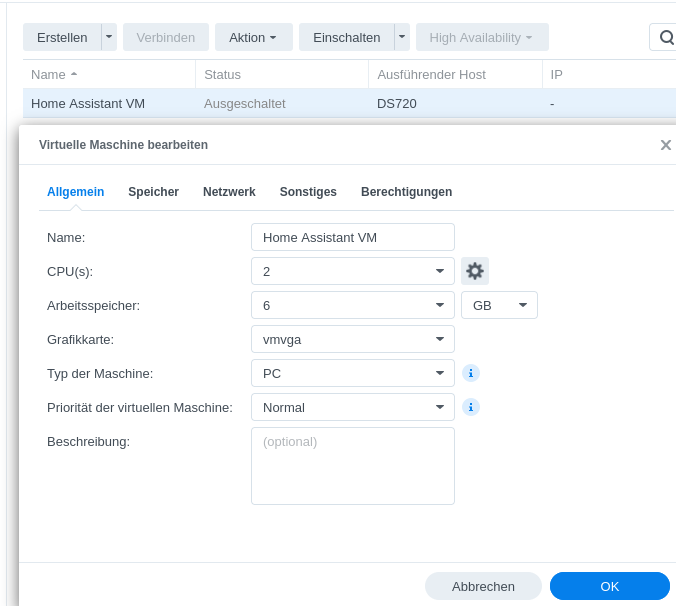This screenshot has height=606, width=676.
Task: Switch to the Speicher tab
Action: pos(153,192)
